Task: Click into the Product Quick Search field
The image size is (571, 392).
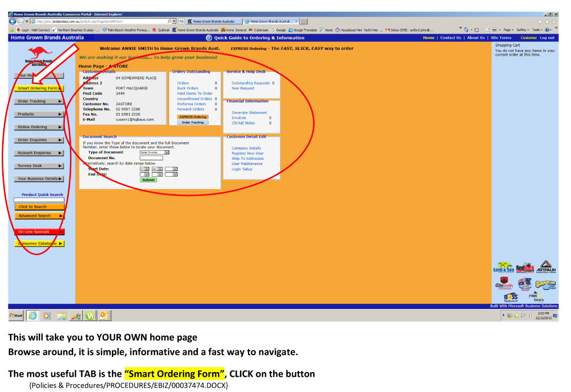Action: (x=39, y=200)
